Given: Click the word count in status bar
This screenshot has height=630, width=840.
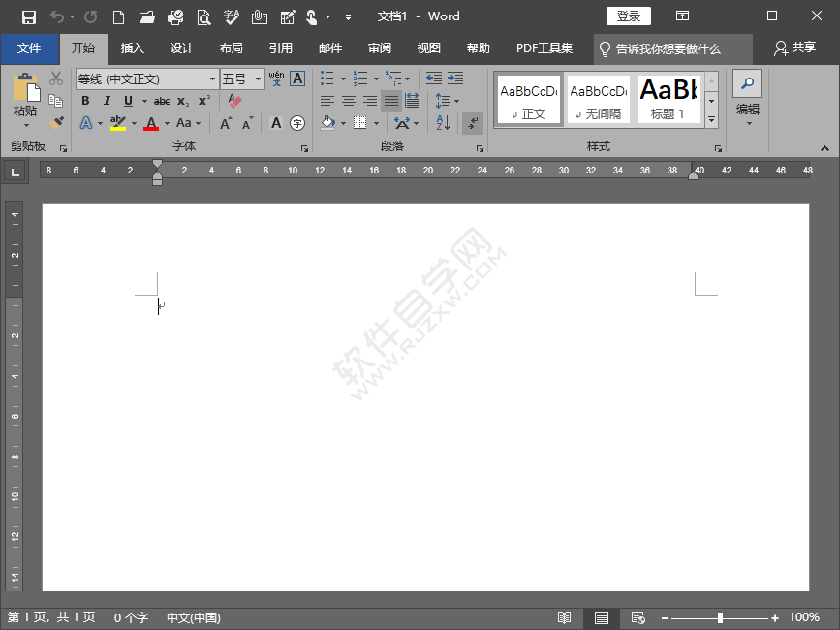Looking at the screenshot, I should point(131,617).
